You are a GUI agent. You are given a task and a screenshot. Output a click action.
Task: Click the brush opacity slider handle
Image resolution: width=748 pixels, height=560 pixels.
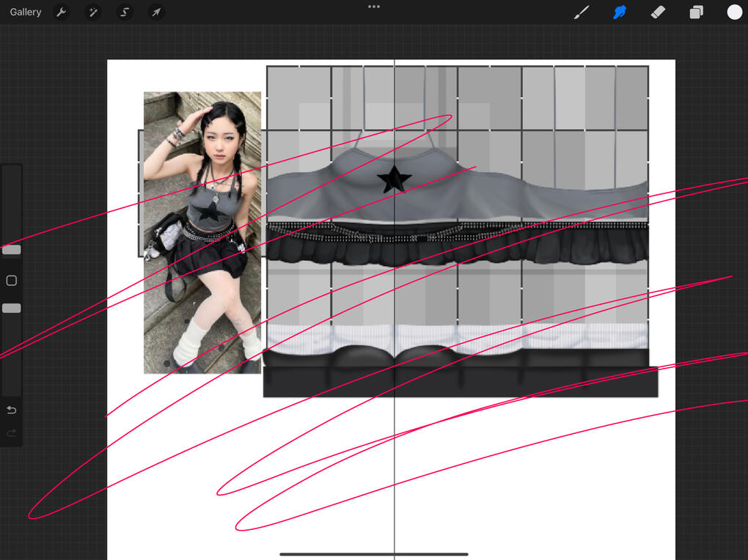point(12,309)
